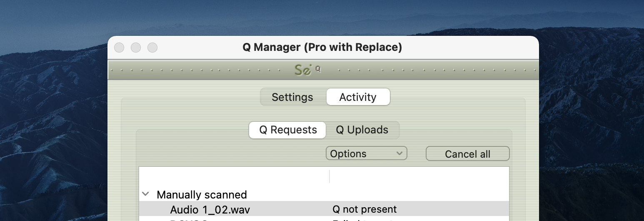The image size is (644, 221).
Task: Select the Activity tab
Action: point(358,97)
